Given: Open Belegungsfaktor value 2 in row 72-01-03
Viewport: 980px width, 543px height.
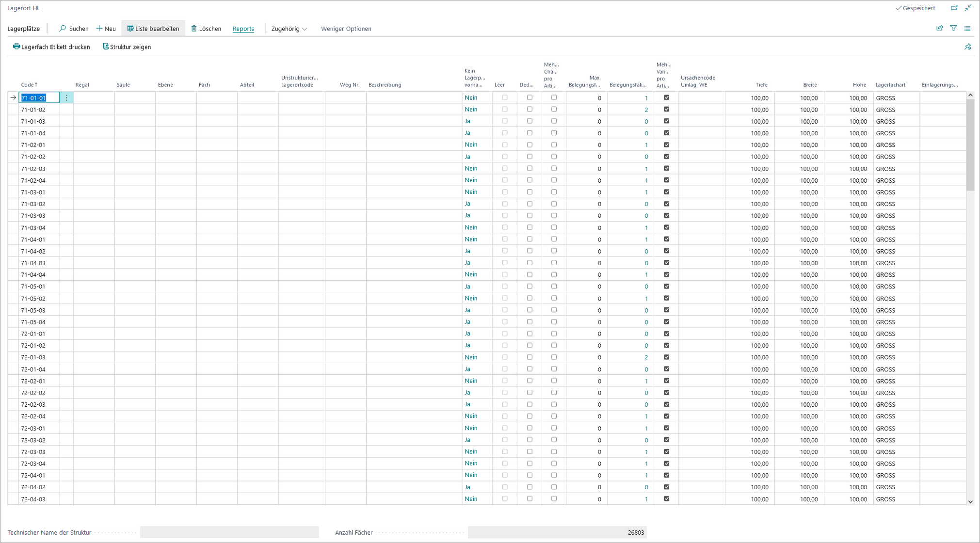Looking at the screenshot, I should (646, 357).
